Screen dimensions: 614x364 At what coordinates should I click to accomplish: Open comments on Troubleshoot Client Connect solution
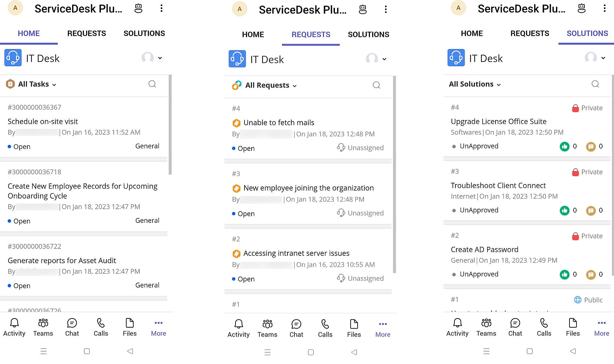(591, 210)
